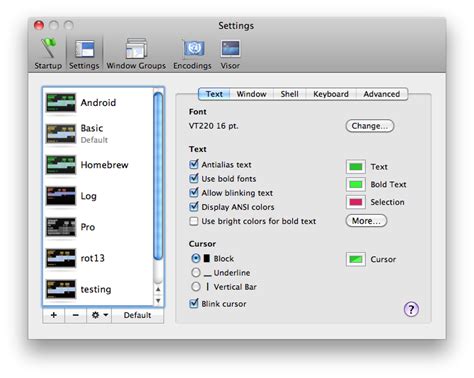
Task: Open the Cursor color swatch
Action: click(356, 259)
